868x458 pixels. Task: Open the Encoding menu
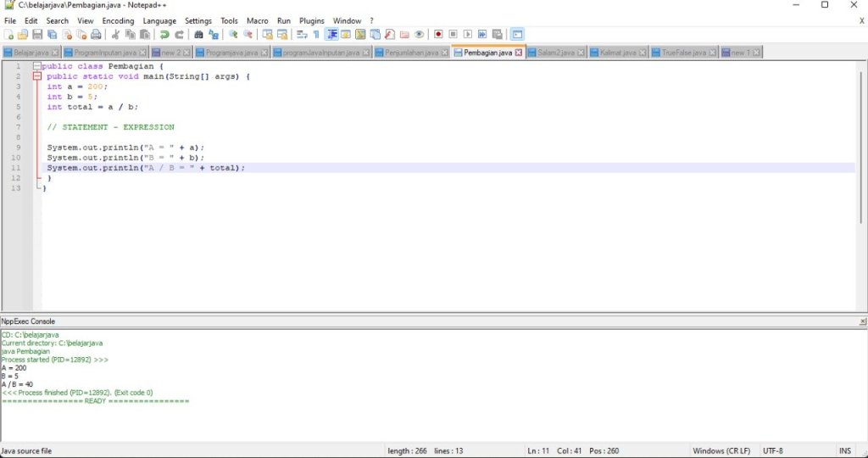point(118,20)
